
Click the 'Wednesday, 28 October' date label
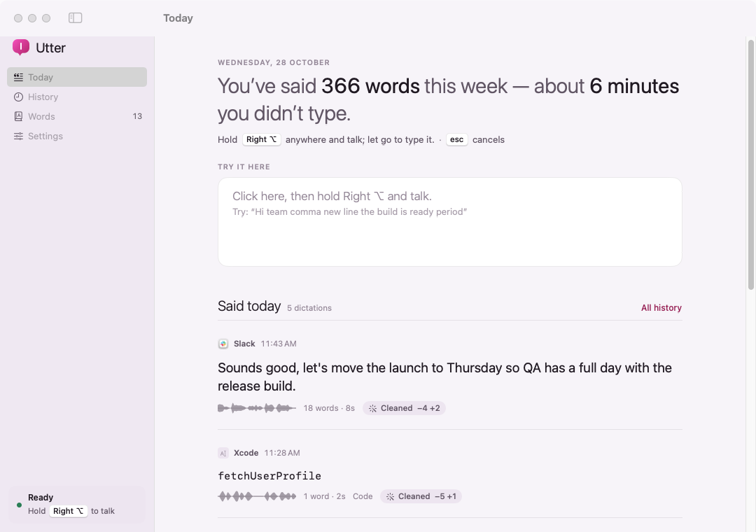tap(274, 63)
